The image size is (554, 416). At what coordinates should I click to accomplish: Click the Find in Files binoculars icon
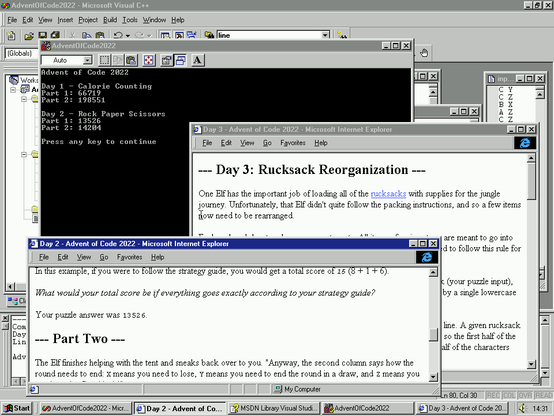pos(209,35)
